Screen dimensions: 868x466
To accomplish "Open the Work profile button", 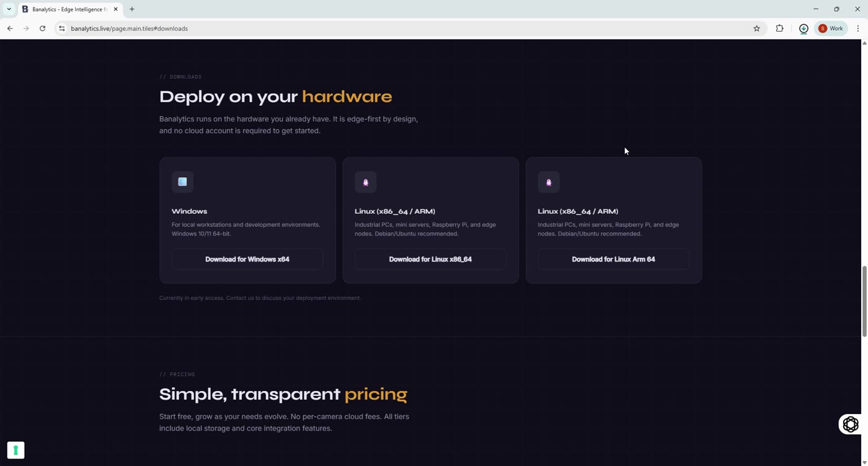I will (x=831, y=29).
